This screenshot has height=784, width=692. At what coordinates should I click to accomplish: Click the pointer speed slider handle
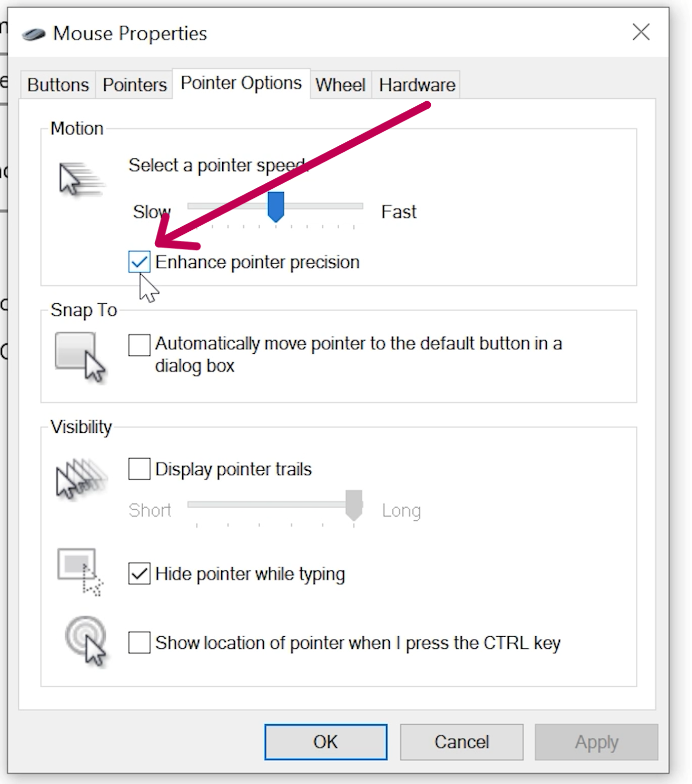(x=276, y=207)
